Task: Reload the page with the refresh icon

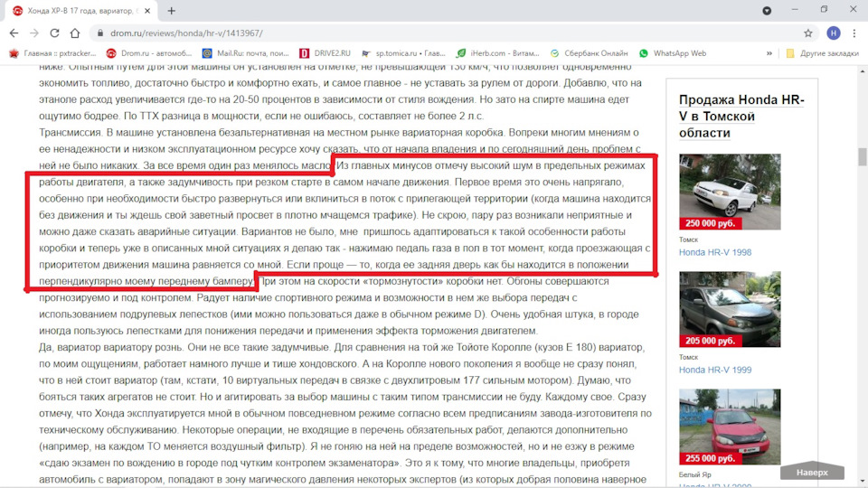Action: coord(54,33)
